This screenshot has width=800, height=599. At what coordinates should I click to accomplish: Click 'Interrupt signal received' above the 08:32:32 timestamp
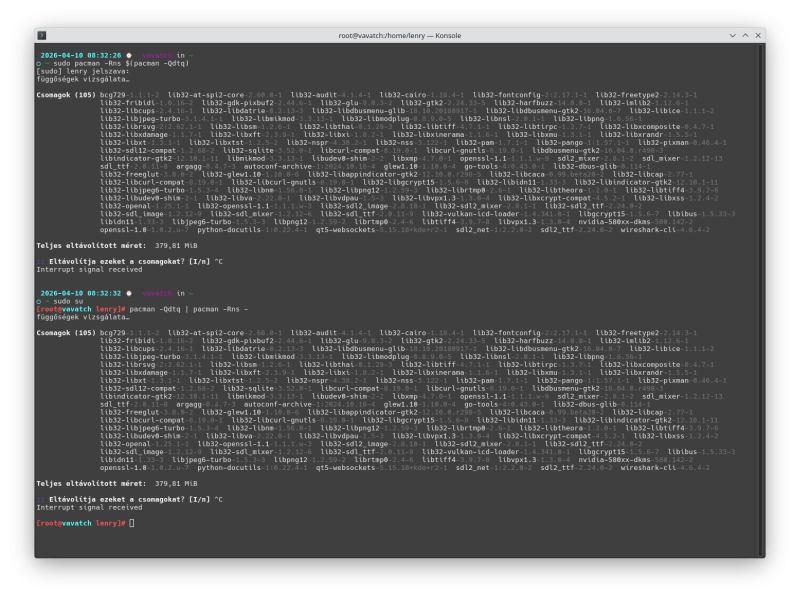89,269
